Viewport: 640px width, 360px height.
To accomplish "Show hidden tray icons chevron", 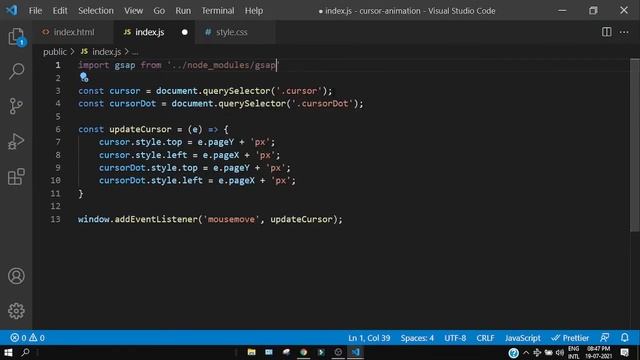I will pos(526,353).
